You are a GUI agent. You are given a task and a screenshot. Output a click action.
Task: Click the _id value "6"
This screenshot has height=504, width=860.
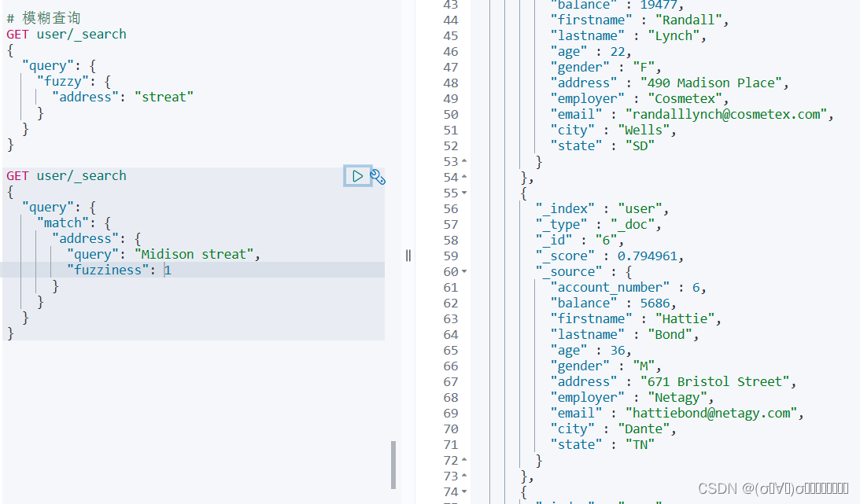607,240
